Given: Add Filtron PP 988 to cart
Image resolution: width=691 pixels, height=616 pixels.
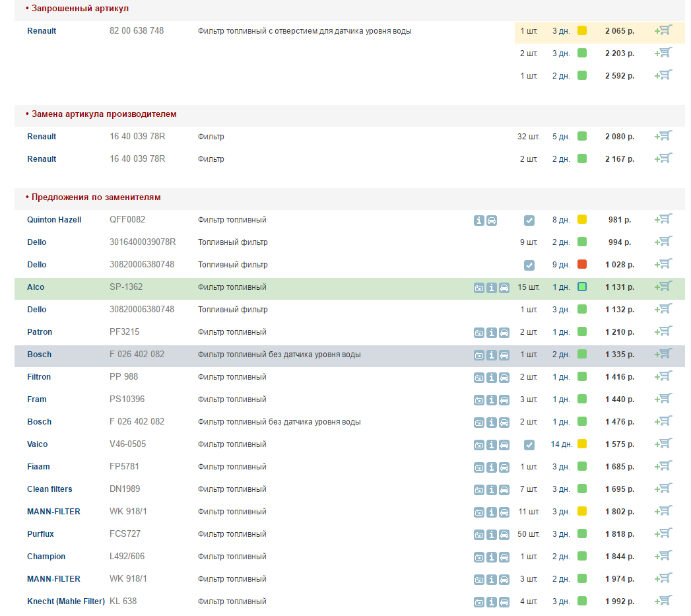Looking at the screenshot, I should pos(663,377).
